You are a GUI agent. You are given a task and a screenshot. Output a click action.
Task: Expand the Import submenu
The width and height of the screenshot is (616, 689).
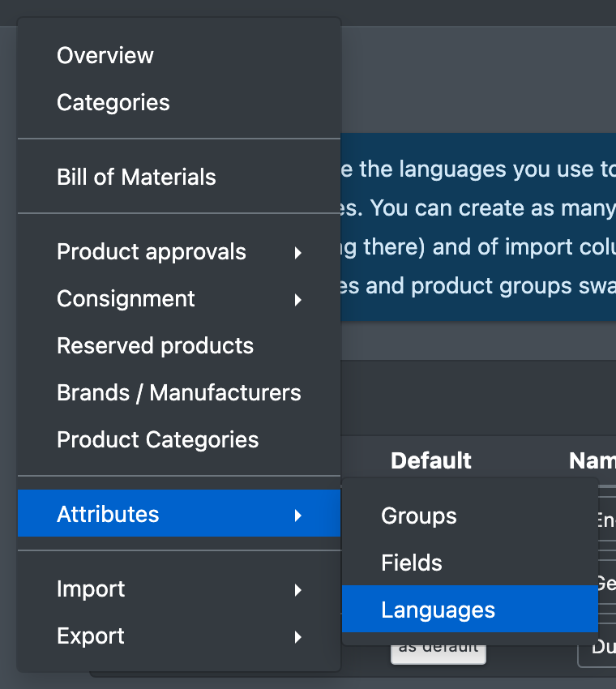pos(179,589)
